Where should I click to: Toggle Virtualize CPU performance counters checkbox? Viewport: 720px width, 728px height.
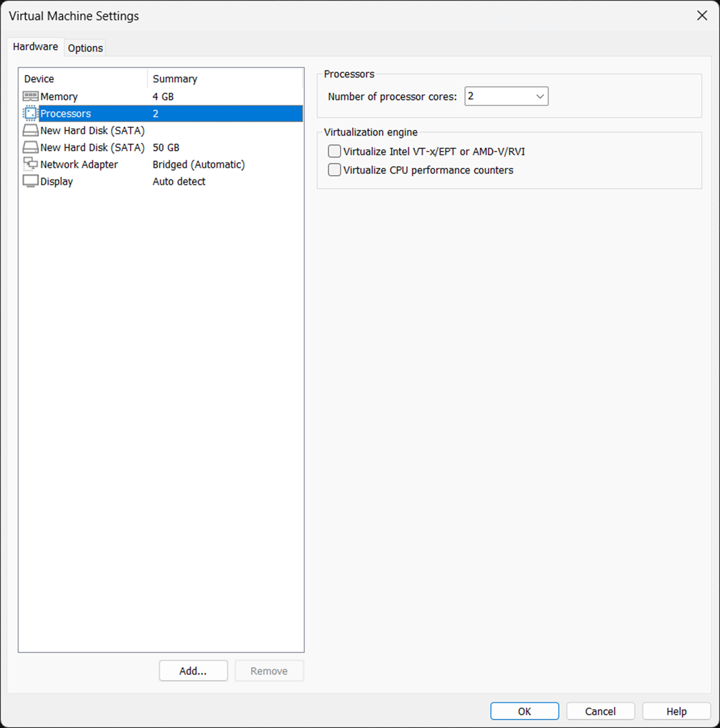click(335, 170)
